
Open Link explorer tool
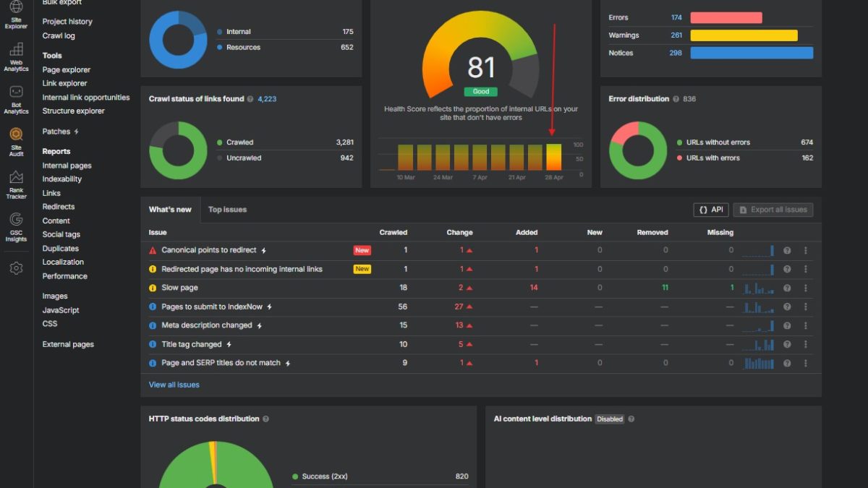64,83
